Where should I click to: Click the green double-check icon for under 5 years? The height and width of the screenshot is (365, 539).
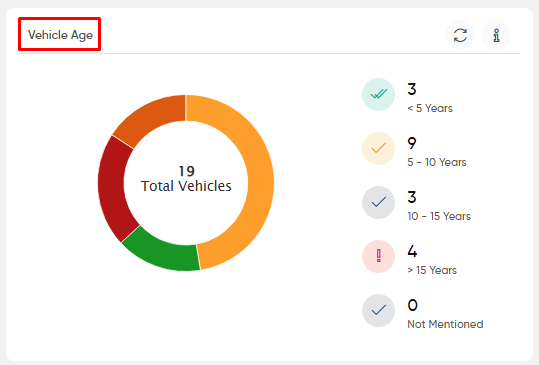click(378, 94)
